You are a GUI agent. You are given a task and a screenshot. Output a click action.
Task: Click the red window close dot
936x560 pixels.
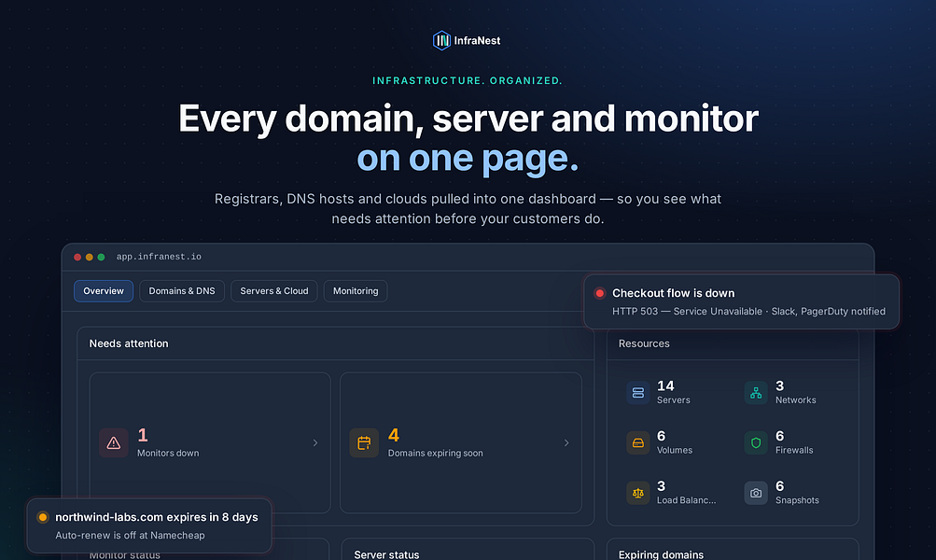click(x=77, y=258)
